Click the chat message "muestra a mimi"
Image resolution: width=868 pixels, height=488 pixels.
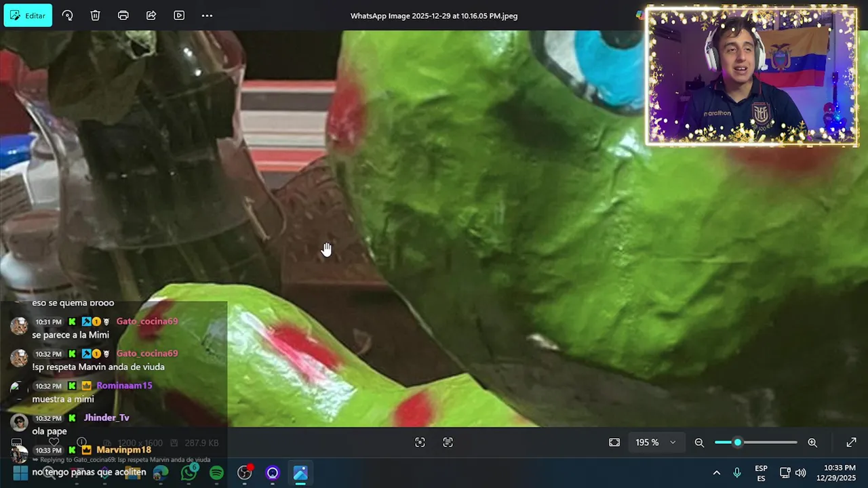(63, 399)
